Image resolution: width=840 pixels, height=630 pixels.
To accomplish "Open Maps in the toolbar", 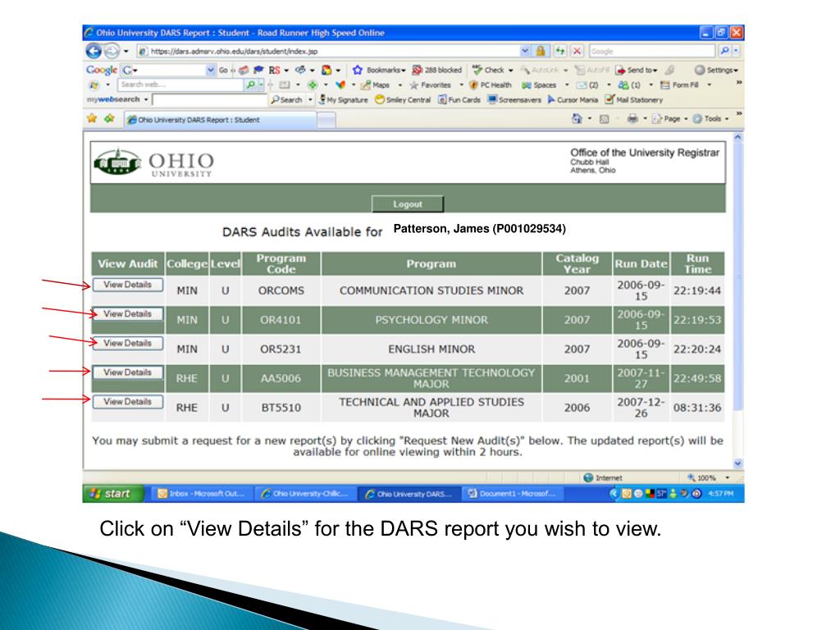I will 375,85.
